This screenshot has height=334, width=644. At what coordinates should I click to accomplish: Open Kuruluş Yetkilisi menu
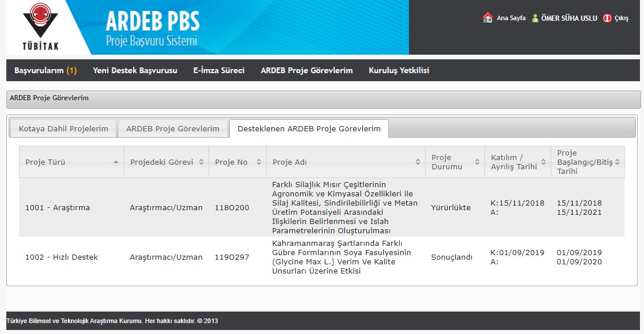pyautogui.click(x=399, y=70)
